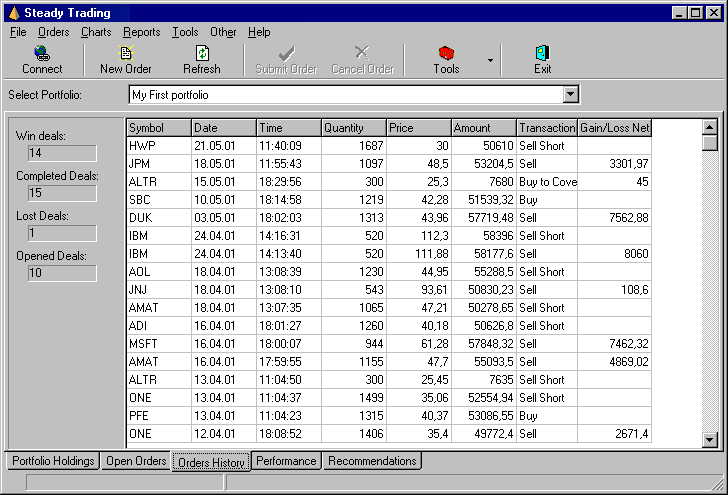Sort by the Price column header
This screenshot has width=728, height=495.
point(419,128)
